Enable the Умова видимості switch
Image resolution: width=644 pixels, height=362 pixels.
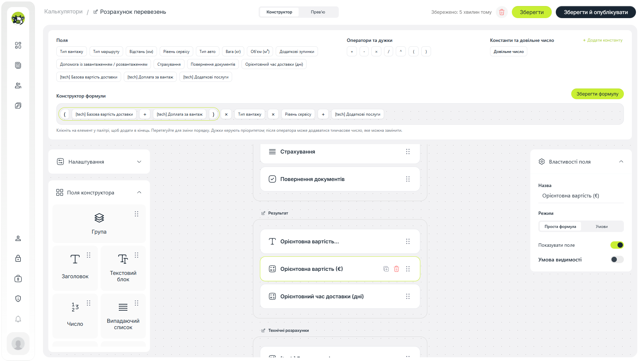(617, 259)
